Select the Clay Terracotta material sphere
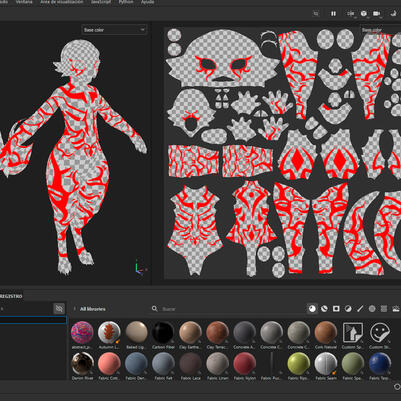Screen dimensions: 401x401 coord(217,332)
